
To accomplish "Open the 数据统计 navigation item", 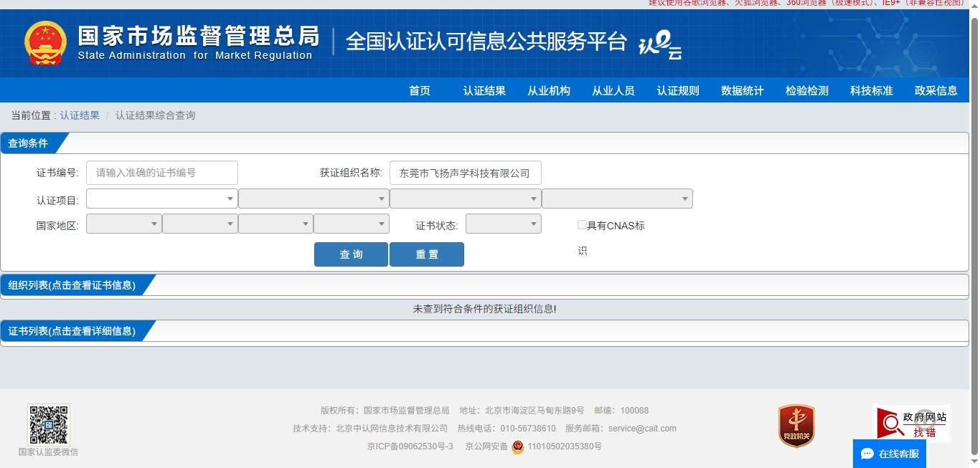I will click(743, 90).
